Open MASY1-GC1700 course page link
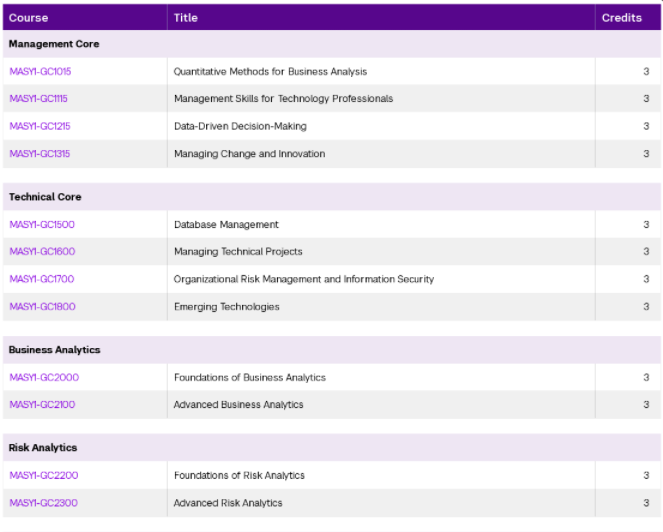Screen dimensions: 663x532 click(x=42, y=279)
